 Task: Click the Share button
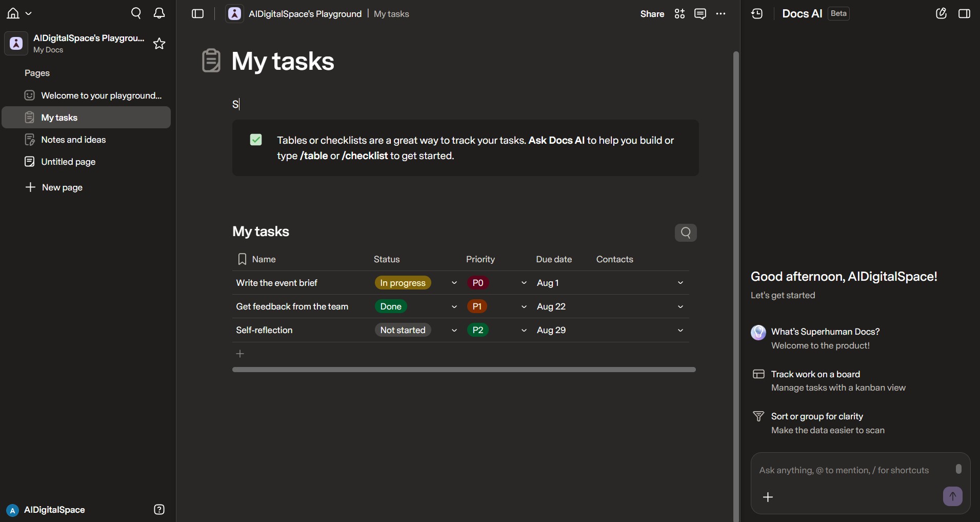tap(652, 14)
